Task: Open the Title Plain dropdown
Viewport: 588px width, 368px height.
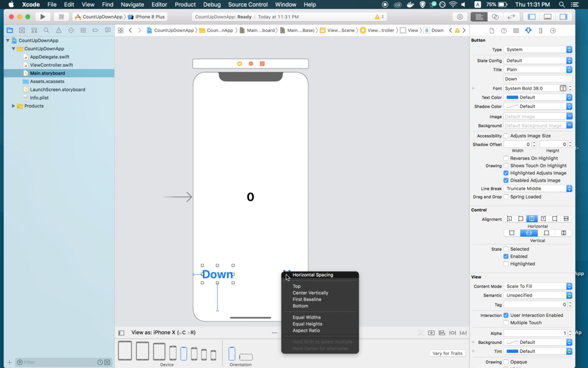Action: click(537, 70)
